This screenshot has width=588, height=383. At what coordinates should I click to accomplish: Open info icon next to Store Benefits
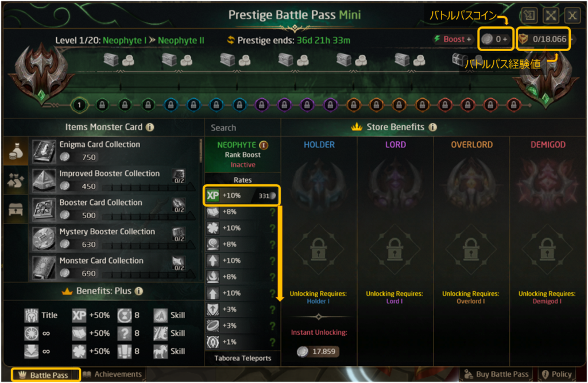coord(432,127)
